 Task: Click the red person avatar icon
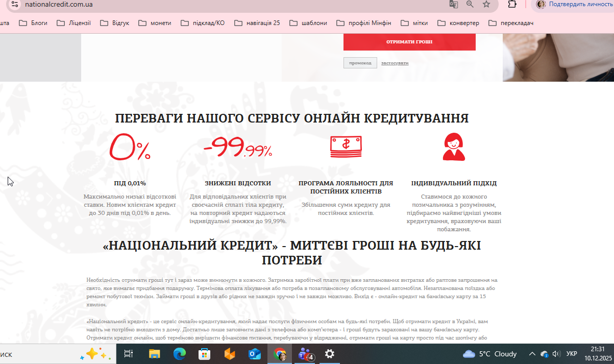(454, 147)
